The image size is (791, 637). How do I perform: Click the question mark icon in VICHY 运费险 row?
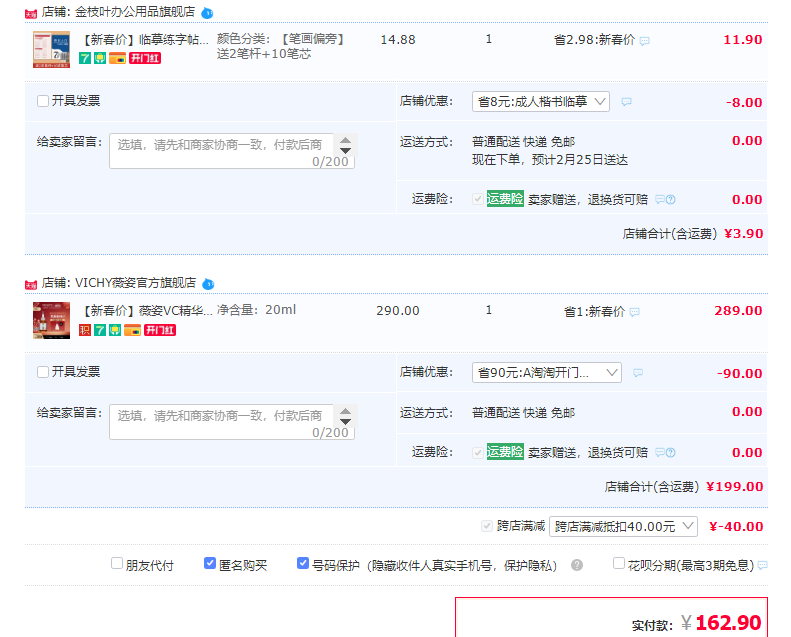(x=670, y=452)
